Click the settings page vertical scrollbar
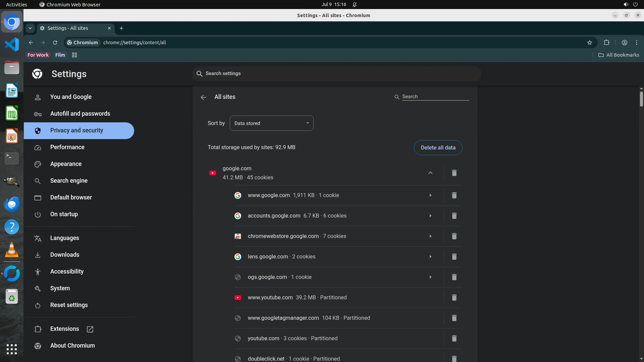644x362 pixels. click(x=641, y=99)
